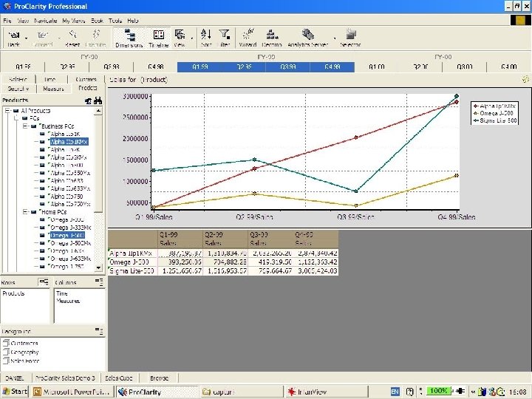This screenshot has width=532, height=399.
Task: Switch to the Measures dimension tab
Action: pos(53,89)
